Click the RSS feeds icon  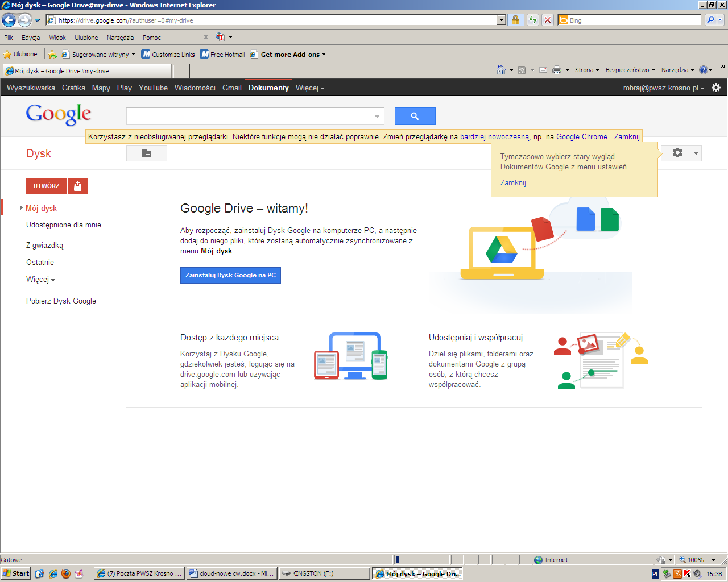(x=522, y=70)
